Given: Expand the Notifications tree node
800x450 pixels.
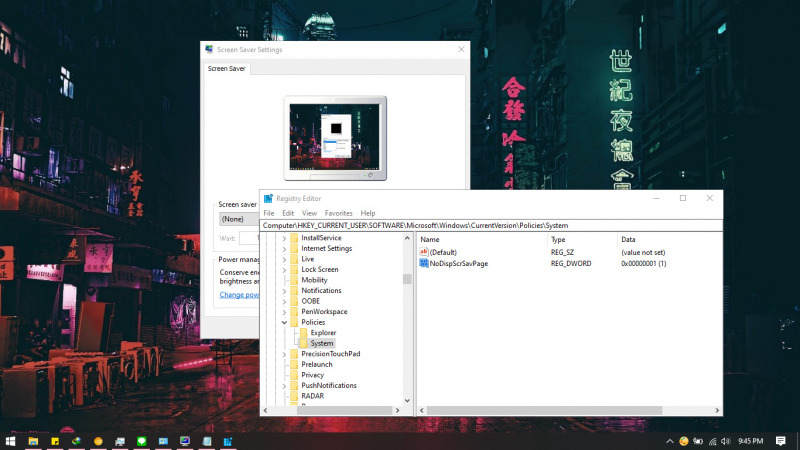Looking at the screenshot, I should click(284, 291).
